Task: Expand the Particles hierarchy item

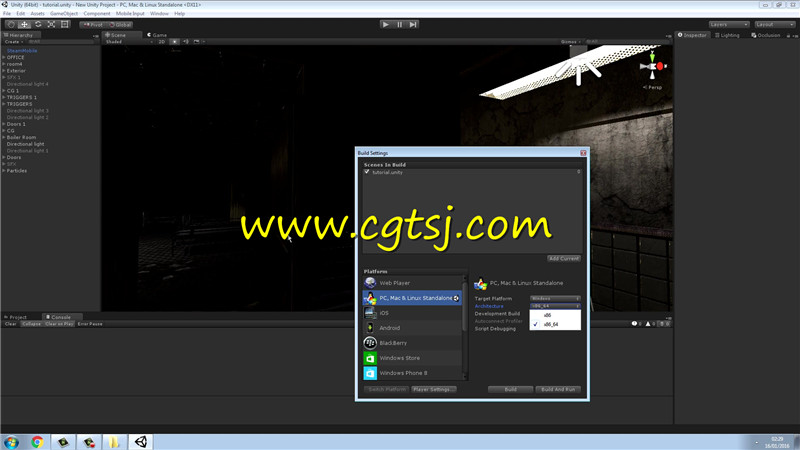Action: [4, 170]
